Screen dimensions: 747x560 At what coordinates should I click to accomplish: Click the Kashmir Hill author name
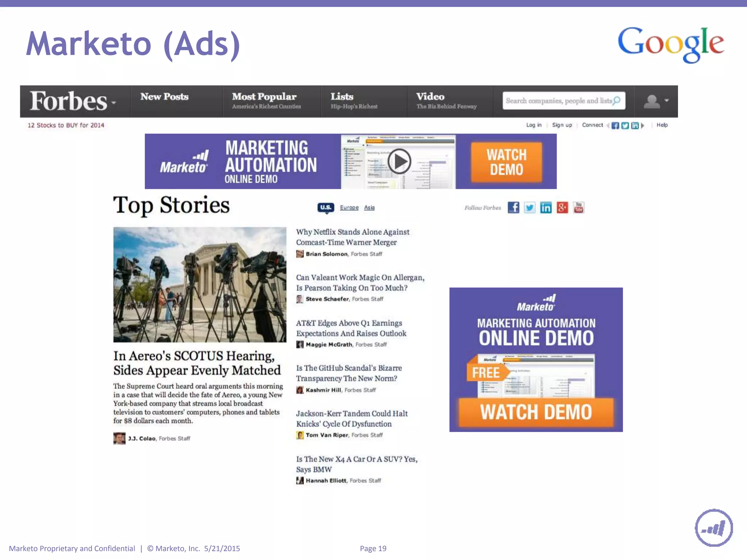tap(324, 390)
